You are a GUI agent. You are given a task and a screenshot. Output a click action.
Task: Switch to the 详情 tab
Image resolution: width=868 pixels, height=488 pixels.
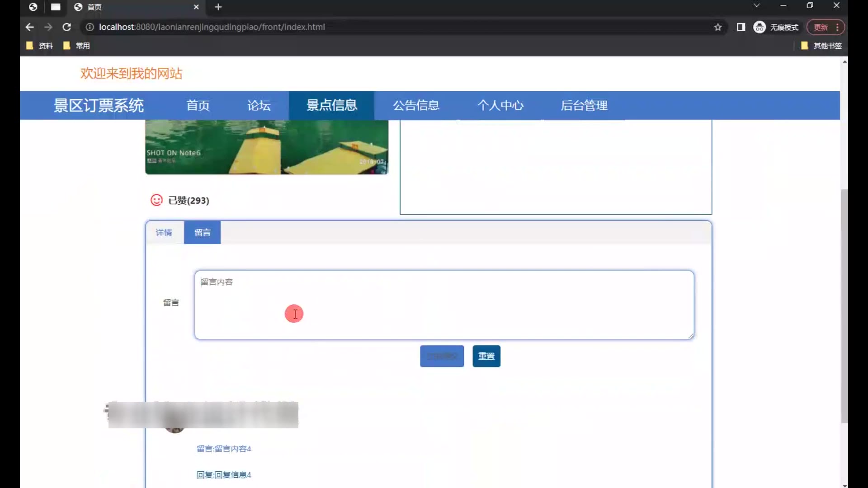click(x=164, y=232)
